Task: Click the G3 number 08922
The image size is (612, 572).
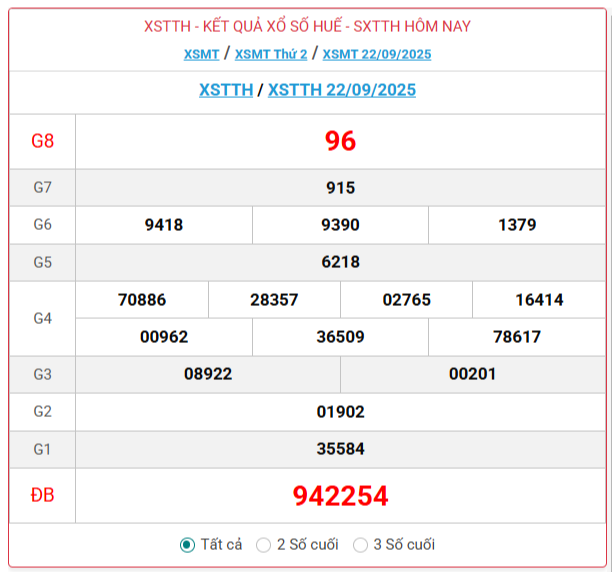Action: (x=208, y=374)
